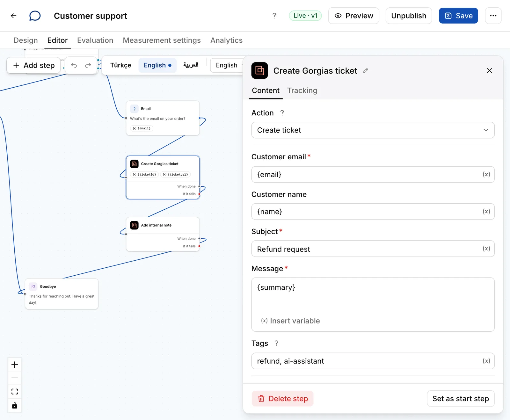
Task: Click the back arrow icon
Action: pyautogui.click(x=13, y=16)
